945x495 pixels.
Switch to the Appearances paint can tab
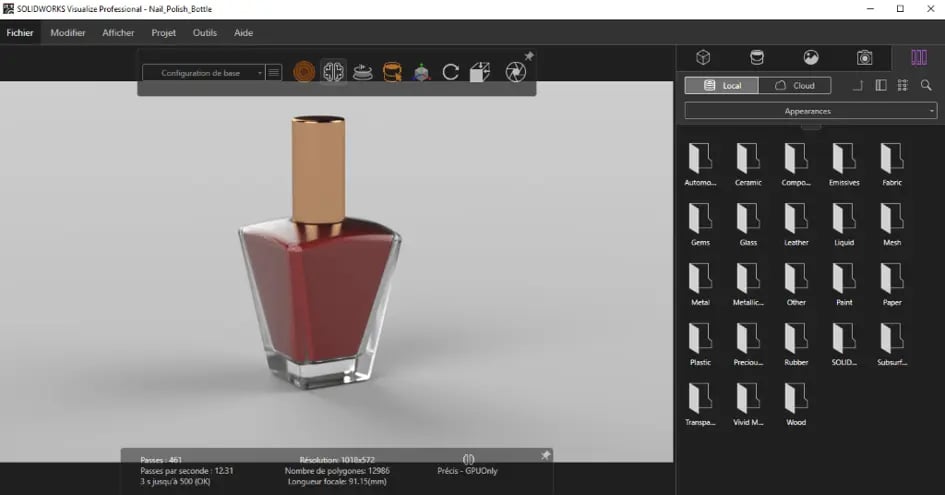coord(757,57)
